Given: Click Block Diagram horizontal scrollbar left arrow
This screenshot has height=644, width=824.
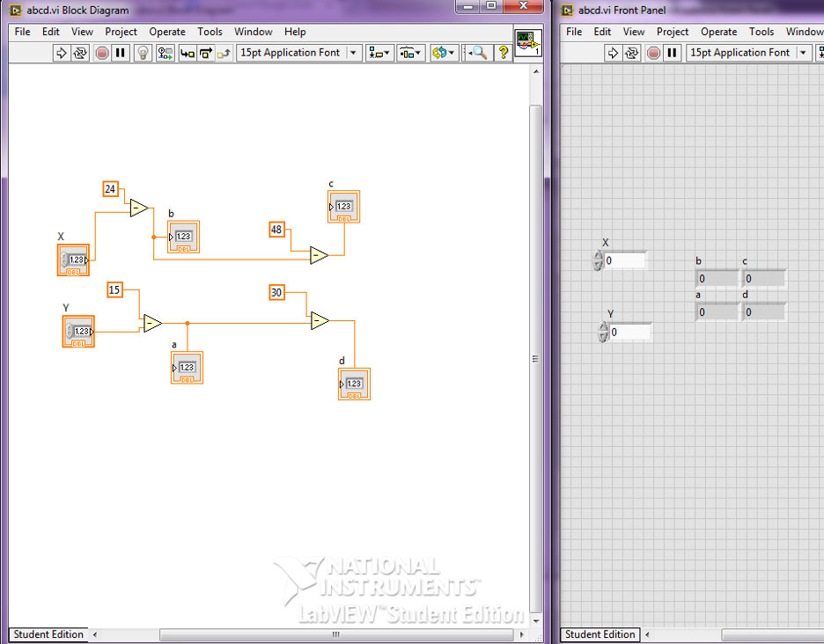Looking at the screenshot, I should [x=94, y=634].
